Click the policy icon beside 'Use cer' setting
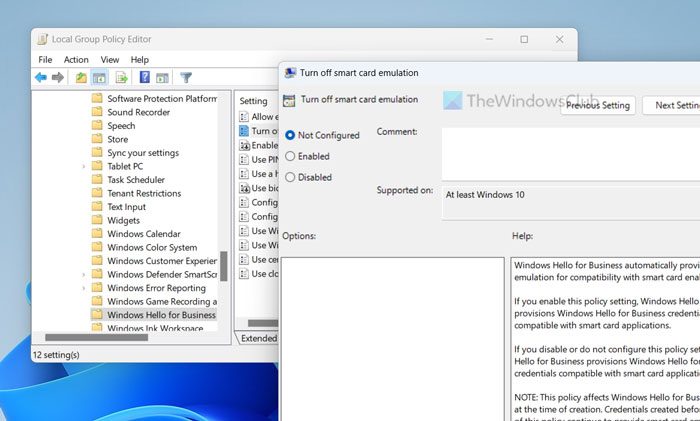This screenshot has width=700, height=421. coord(244,259)
